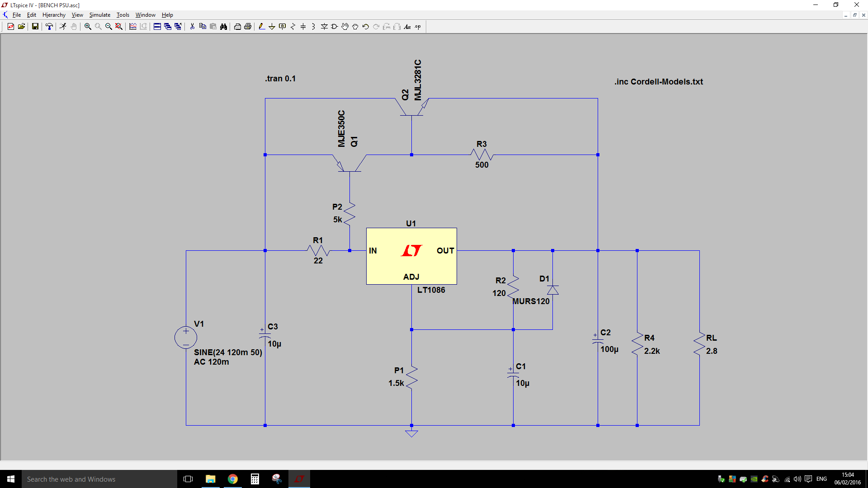
Task: Print the schematic with printer icon
Action: (x=248, y=27)
